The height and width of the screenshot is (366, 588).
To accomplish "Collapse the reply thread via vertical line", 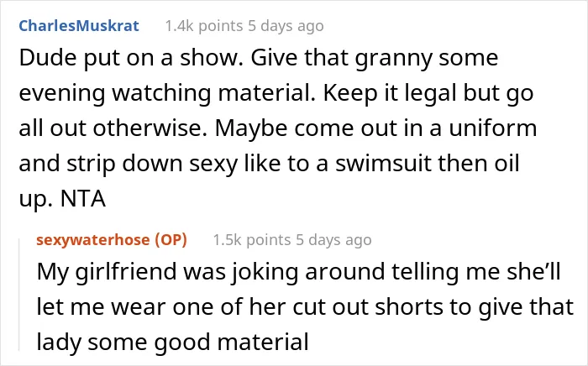I will point(19,295).
